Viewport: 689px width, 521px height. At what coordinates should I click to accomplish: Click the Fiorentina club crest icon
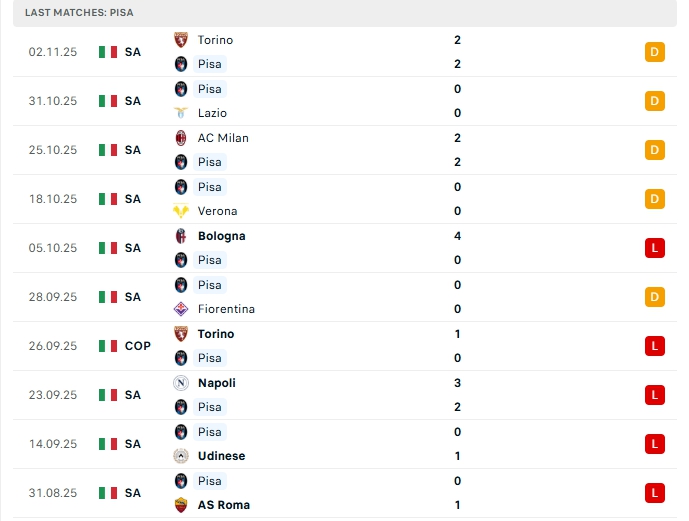pyautogui.click(x=181, y=309)
